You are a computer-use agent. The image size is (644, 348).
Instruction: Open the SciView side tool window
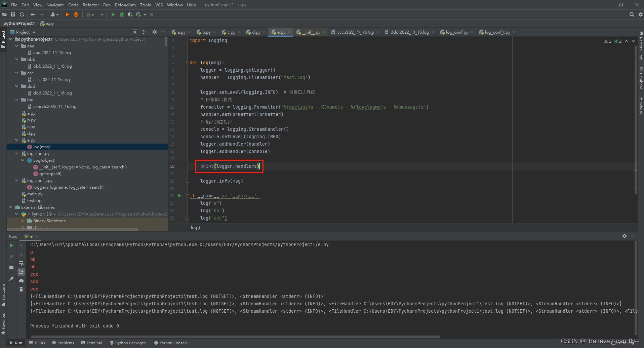point(641,106)
